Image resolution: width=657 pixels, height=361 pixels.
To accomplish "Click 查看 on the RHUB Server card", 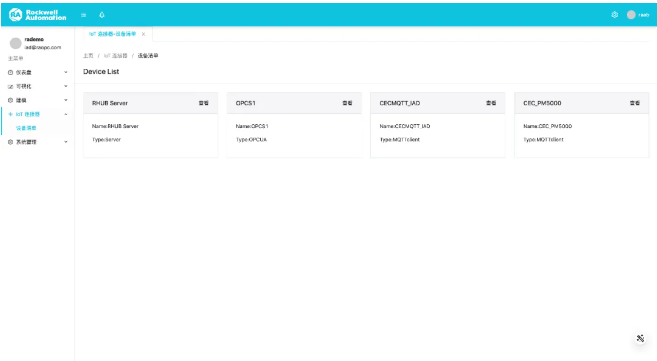I will 204,103.
